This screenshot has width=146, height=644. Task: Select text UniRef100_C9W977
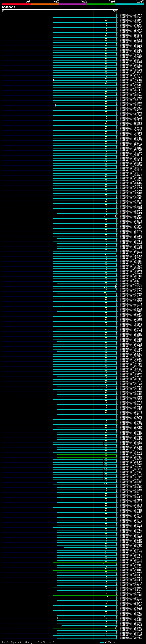tap(131, 42)
